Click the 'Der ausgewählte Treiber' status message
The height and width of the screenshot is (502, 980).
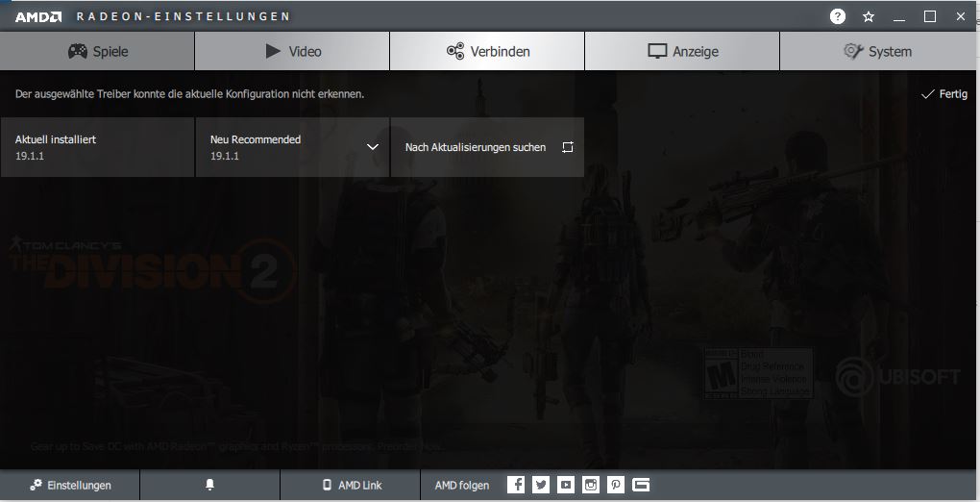(x=189, y=94)
